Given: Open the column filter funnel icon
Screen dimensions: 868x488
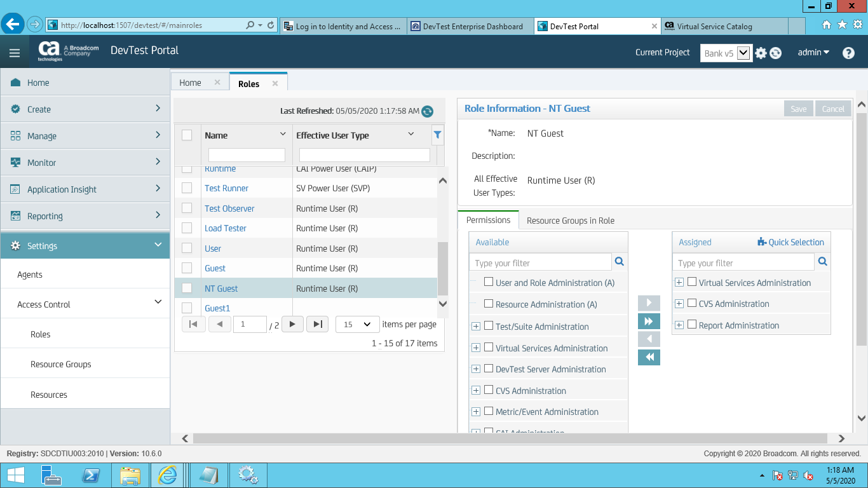Looking at the screenshot, I should pyautogui.click(x=437, y=135).
